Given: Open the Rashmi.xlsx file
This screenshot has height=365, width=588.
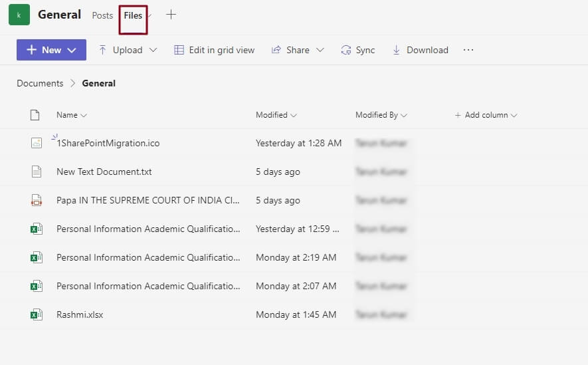Looking at the screenshot, I should (x=80, y=314).
